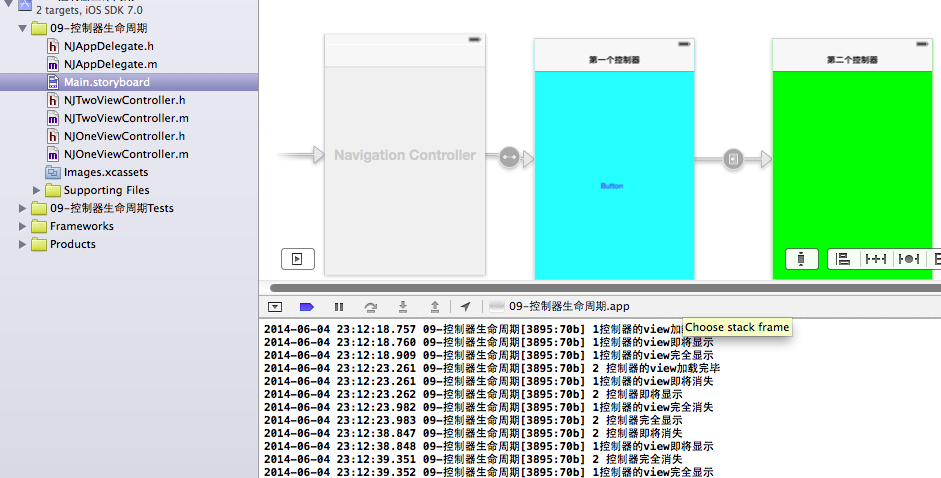Open NJAppDelegate.m file

(110, 64)
